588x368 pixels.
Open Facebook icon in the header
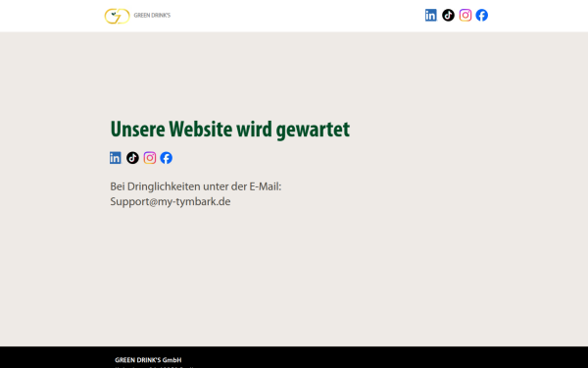(482, 16)
